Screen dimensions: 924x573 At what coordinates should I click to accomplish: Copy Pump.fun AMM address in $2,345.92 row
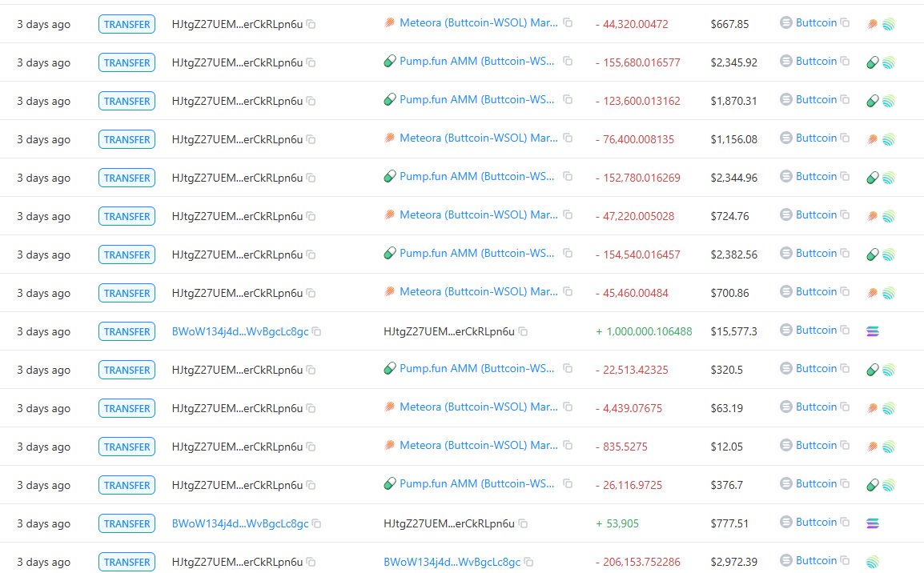point(568,61)
